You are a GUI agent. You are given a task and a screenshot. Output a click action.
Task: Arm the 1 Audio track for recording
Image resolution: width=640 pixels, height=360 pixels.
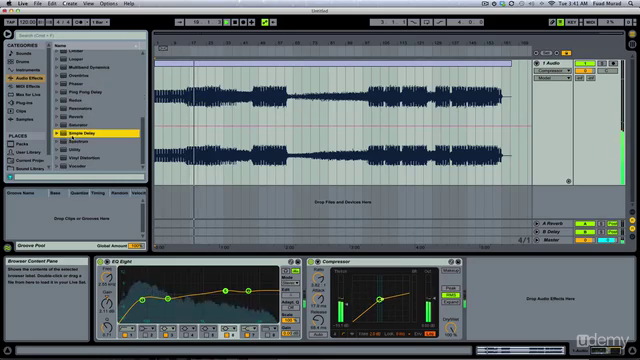(613, 63)
